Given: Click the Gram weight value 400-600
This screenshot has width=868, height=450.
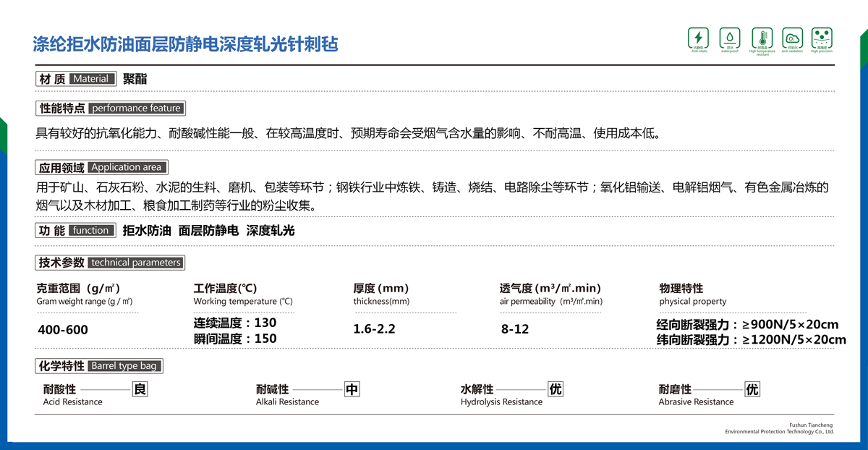Looking at the screenshot, I should 62,330.
